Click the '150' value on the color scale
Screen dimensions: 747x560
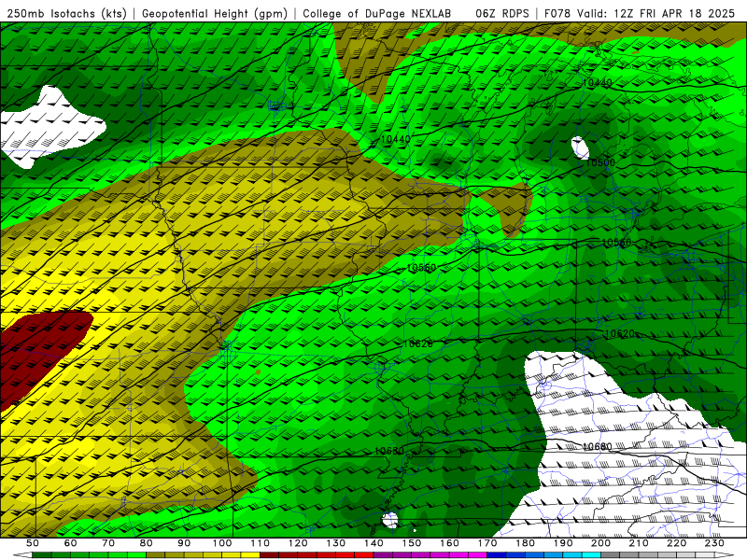pyautogui.click(x=412, y=543)
